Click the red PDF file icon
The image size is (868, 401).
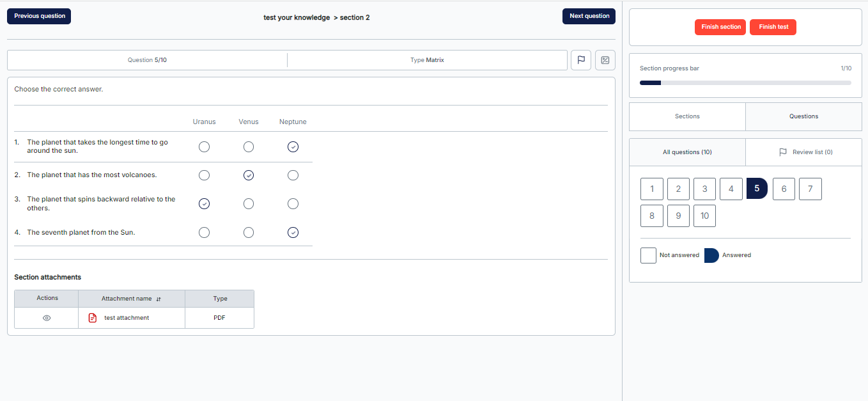93,318
